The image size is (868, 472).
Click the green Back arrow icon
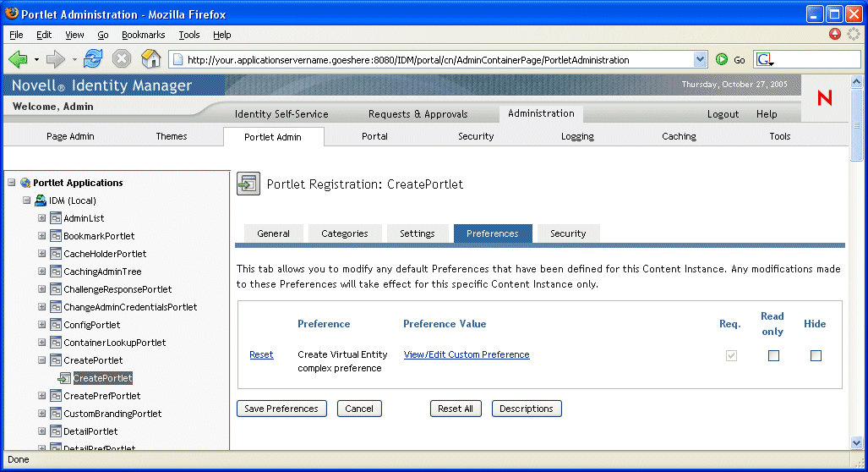pos(18,59)
